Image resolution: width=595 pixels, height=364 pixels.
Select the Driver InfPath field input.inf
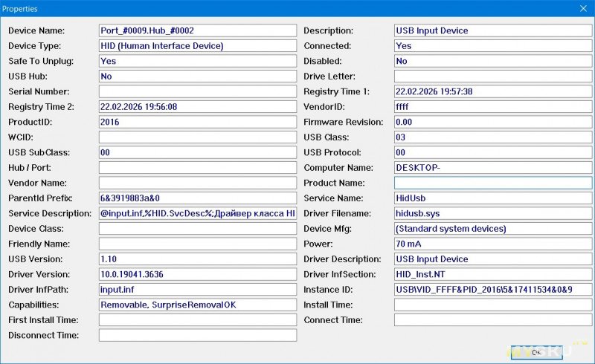pyautogui.click(x=197, y=290)
